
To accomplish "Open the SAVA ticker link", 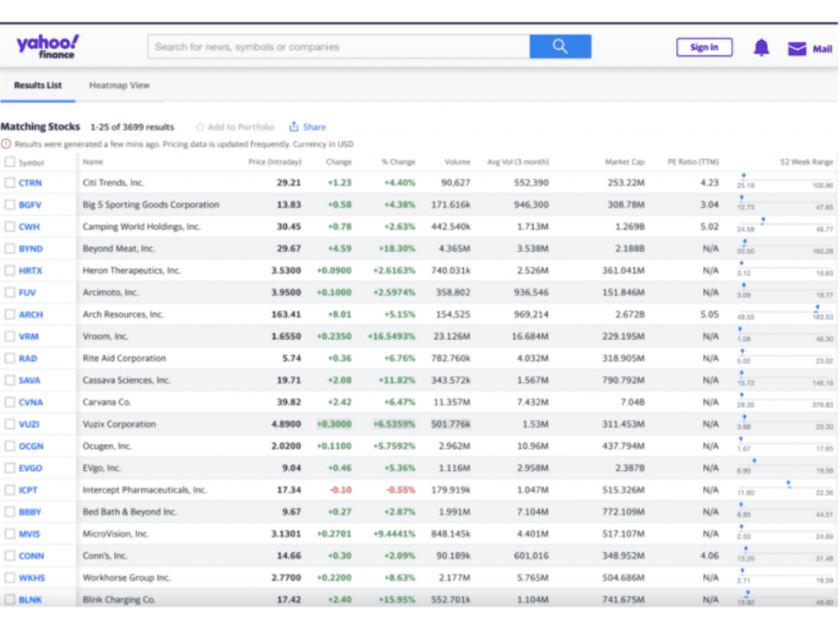I will click(x=30, y=381).
